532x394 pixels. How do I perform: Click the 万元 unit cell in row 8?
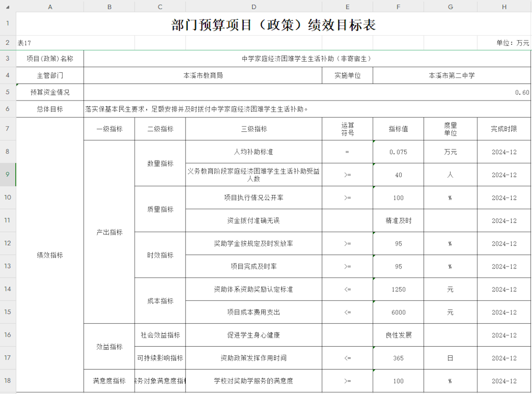point(451,152)
